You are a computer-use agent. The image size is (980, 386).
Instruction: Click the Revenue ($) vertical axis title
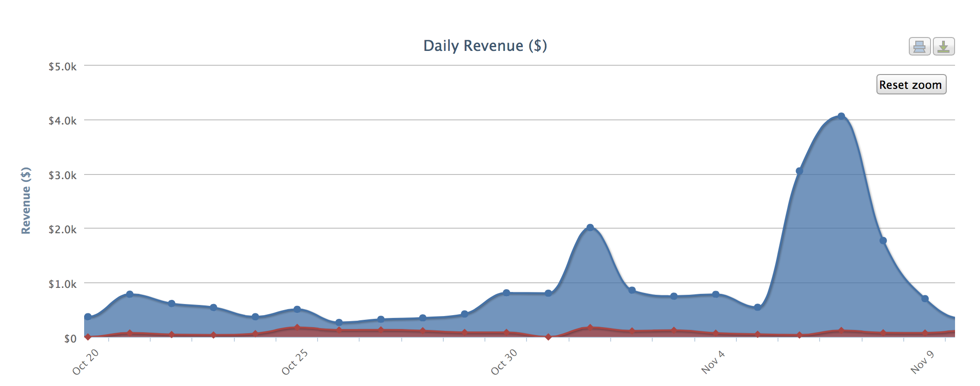26,200
